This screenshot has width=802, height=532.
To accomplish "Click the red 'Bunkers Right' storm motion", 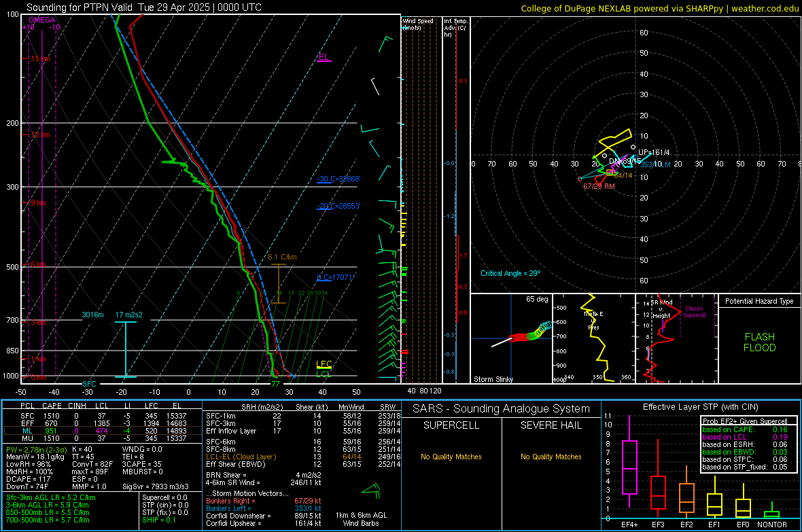I will coord(264,501).
